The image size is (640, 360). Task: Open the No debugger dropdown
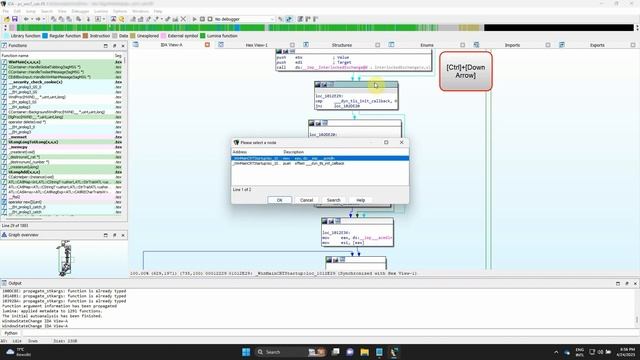[x=244, y=19]
